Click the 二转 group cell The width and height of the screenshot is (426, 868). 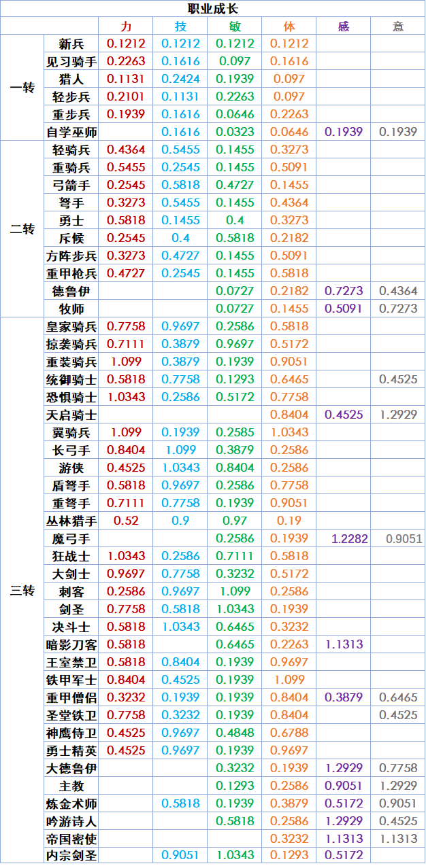[x=22, y=229]
